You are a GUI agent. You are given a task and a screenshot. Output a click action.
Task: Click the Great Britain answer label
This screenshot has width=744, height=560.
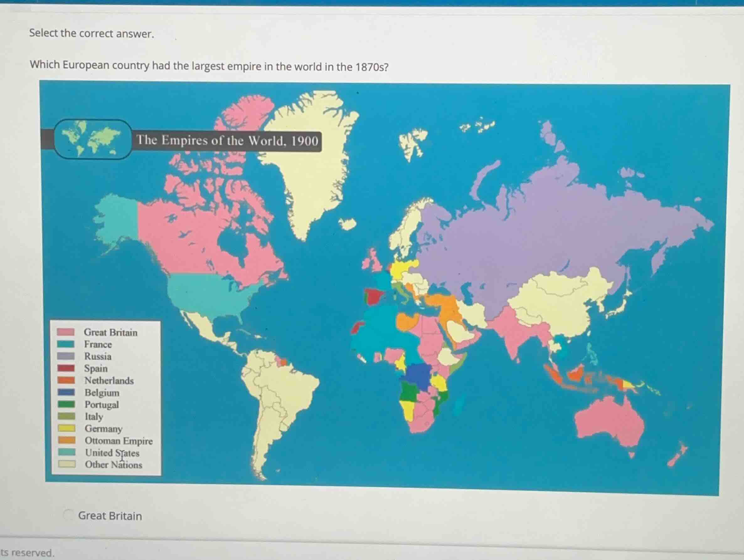pyautogui.click(x=110, y=516)
